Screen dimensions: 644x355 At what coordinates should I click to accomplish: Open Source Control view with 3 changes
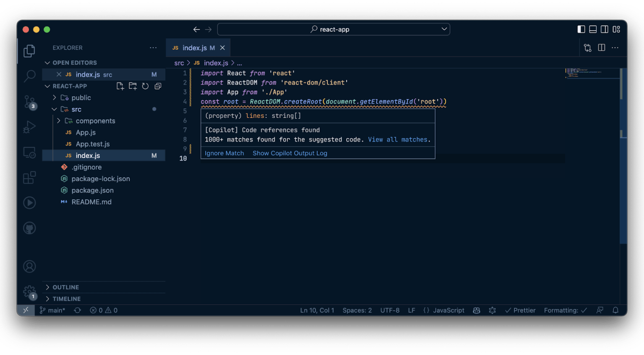(x=29, y=102)
